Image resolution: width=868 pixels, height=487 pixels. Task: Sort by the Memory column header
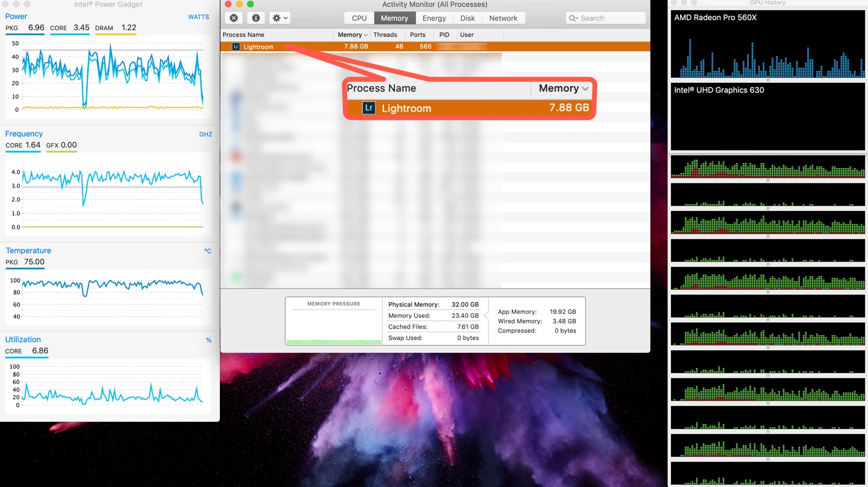click(352, 35)
